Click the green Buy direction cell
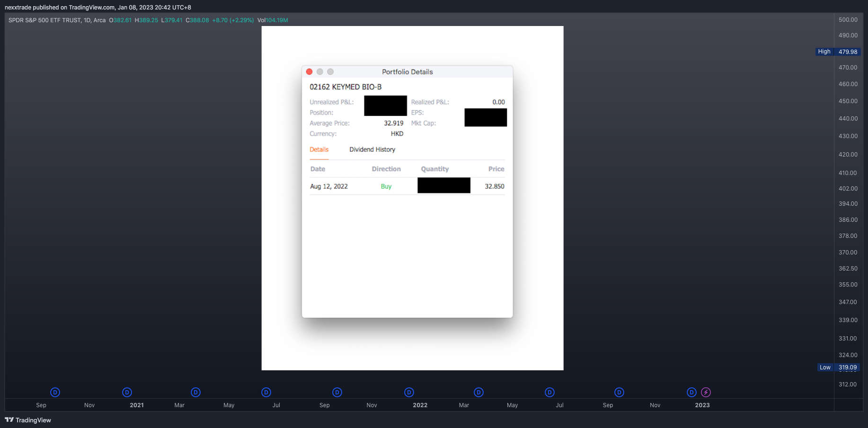Screen dimensions: 868x428 point(386,186)
